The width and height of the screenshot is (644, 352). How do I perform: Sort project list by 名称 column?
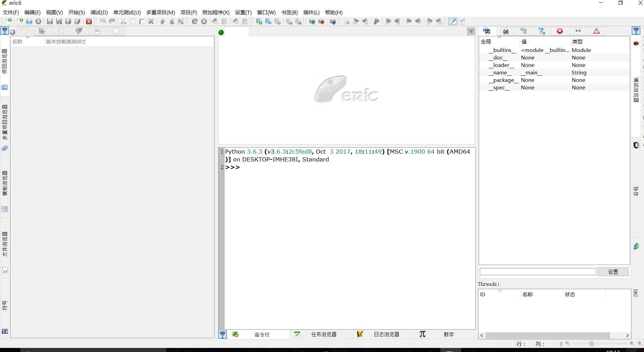click(x=27, y=41)
